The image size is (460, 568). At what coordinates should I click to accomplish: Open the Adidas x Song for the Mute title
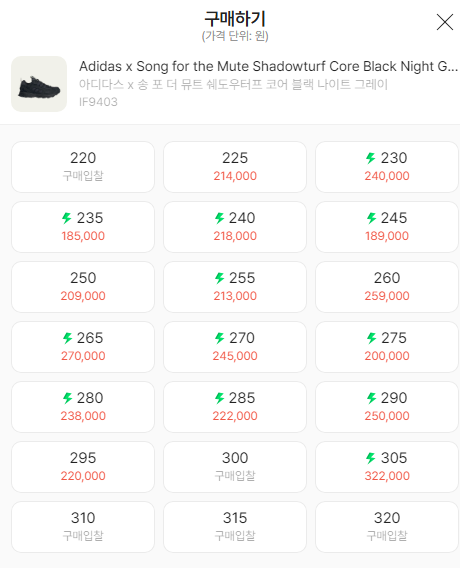coord(268,67)
